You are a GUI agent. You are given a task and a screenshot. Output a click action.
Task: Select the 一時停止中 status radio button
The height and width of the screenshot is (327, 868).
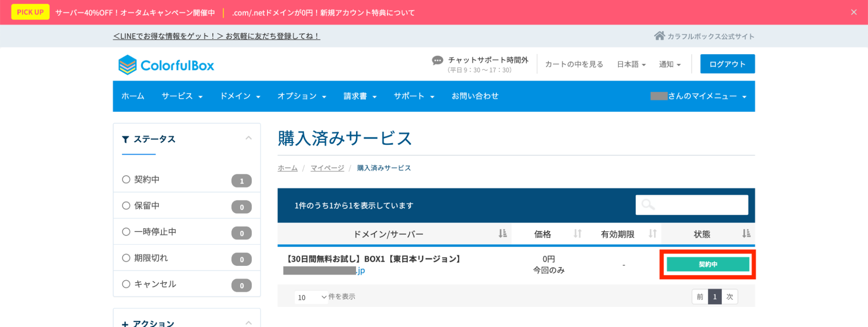pos(126,232)
